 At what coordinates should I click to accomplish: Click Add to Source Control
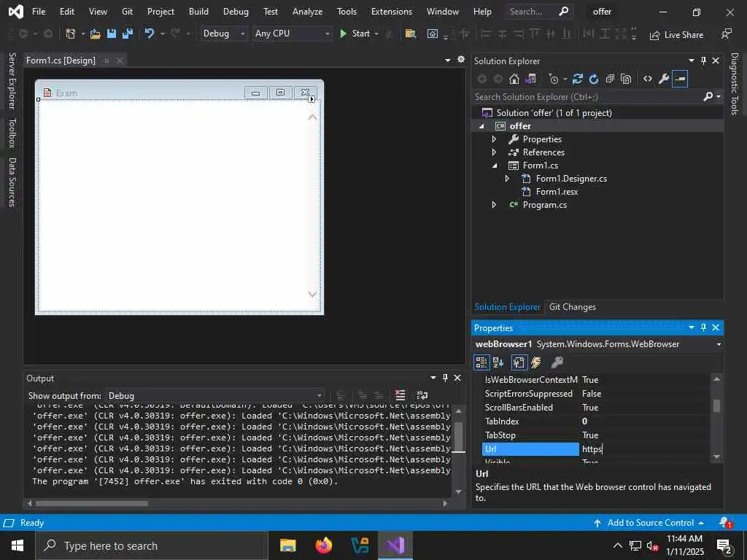pos(650,523)
